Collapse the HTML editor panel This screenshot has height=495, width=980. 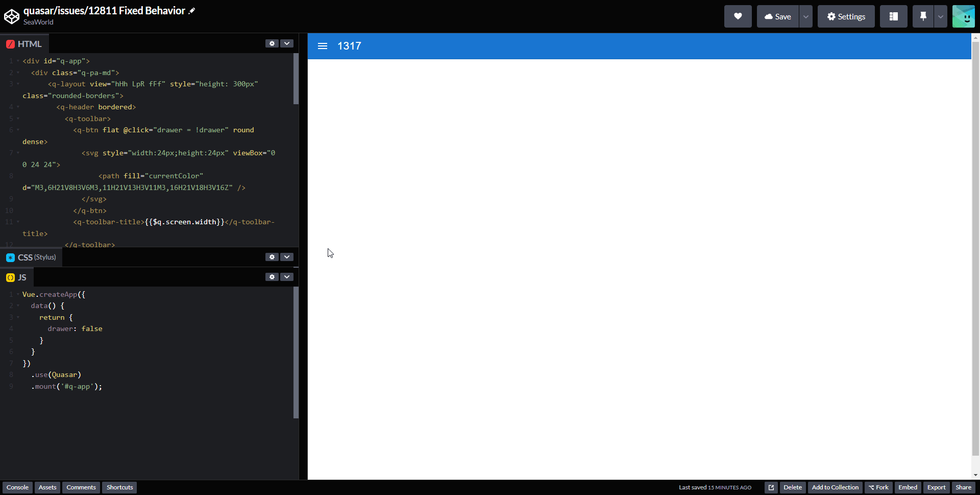click(x=287, y=43)
